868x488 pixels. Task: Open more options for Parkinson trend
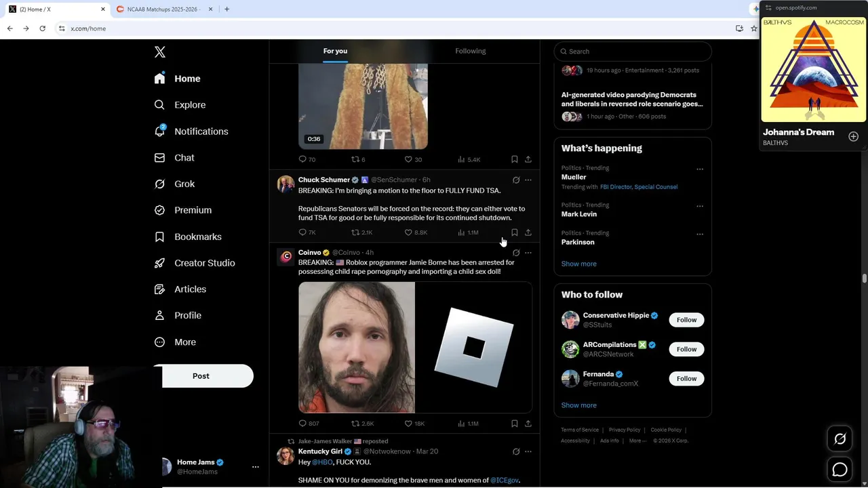click(700, 235)
